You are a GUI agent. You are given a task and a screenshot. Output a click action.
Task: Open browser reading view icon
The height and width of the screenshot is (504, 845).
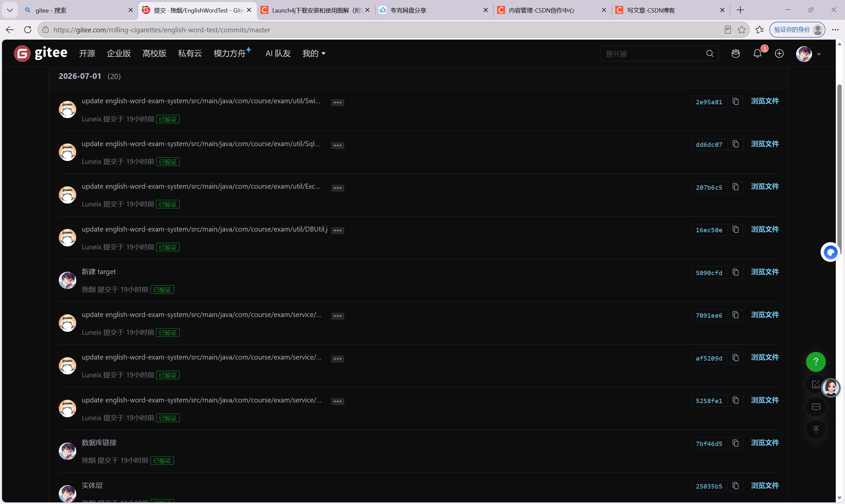tap(728, 30)
